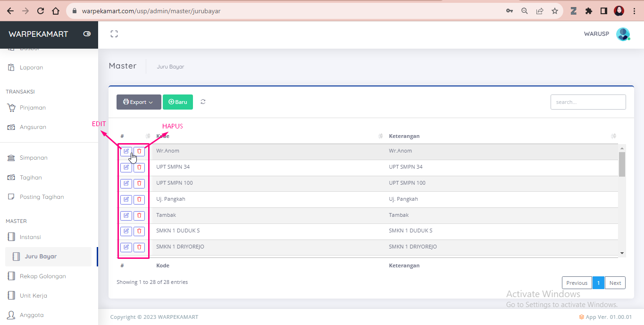Delete the SMKN 1 DUDUK S row

139,231
